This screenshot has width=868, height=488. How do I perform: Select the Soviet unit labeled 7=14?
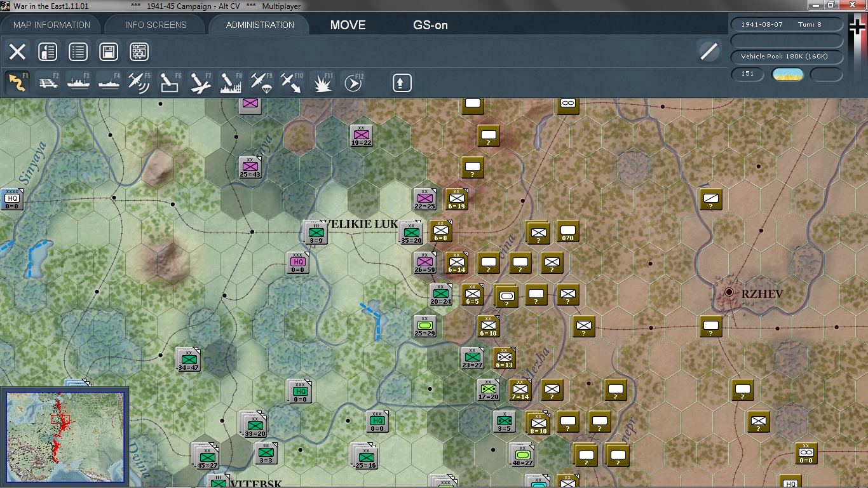coord(520,390)
